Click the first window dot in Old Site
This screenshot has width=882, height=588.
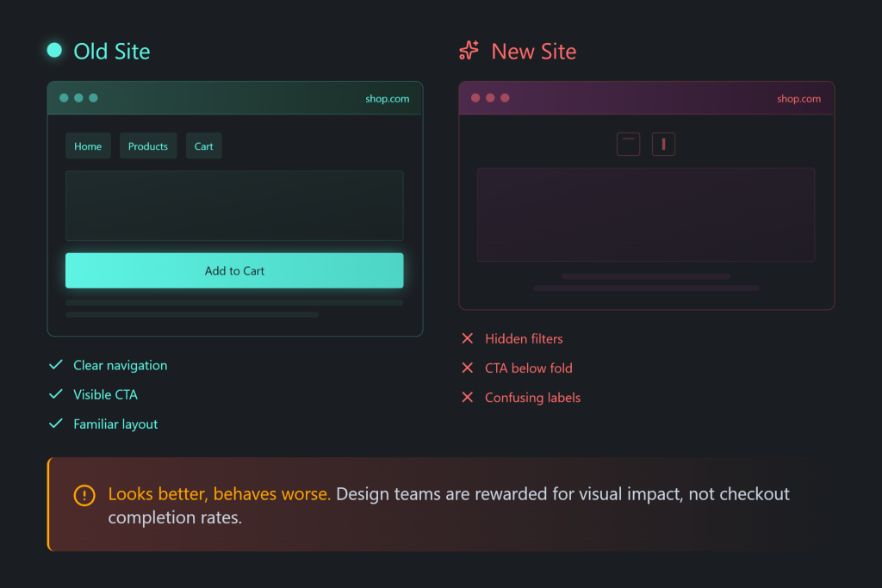(x=64, y=98)
